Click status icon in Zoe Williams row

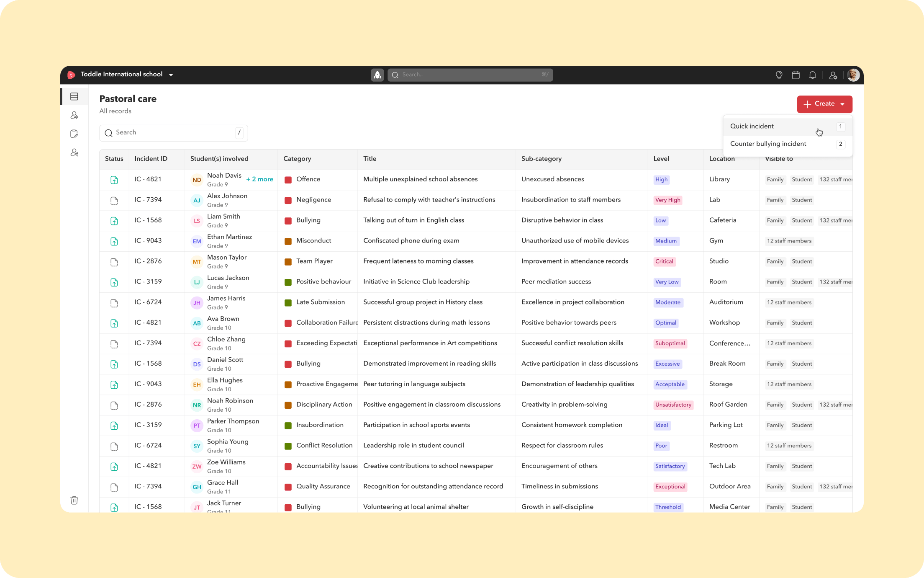[x=114, y=467]
